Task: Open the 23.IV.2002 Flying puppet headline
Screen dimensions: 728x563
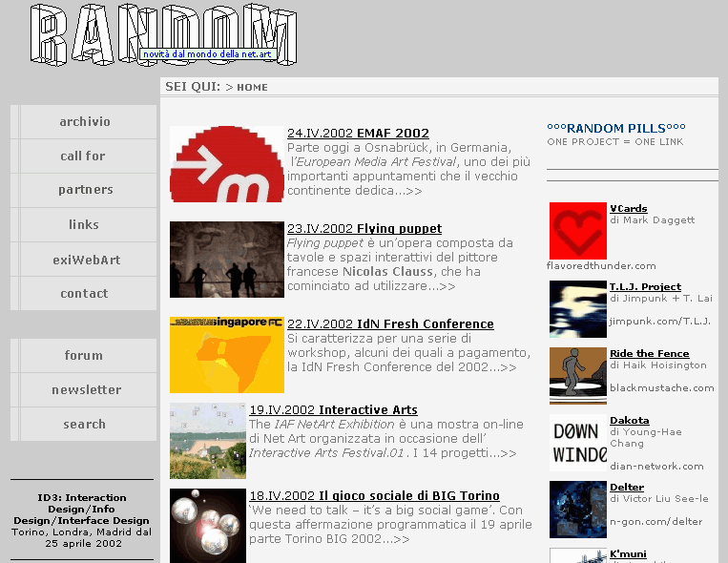Action: [x=364, y=229]
